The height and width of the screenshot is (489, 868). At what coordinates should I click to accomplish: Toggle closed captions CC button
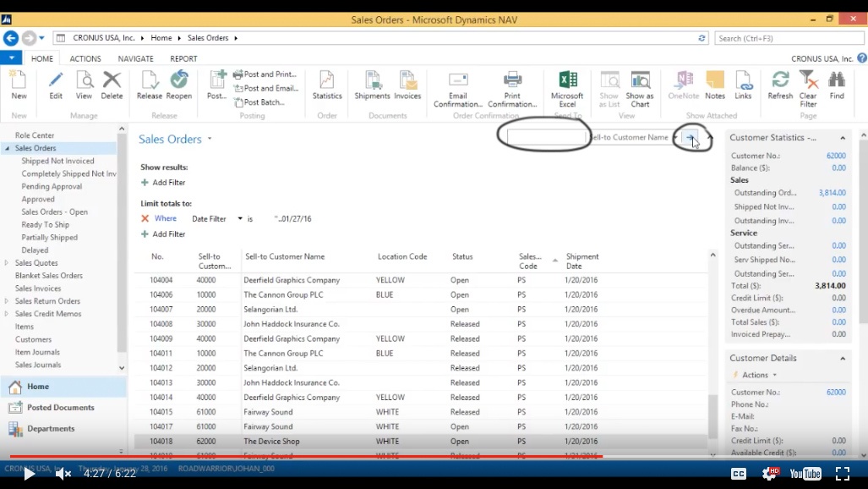tap(739, 474)
